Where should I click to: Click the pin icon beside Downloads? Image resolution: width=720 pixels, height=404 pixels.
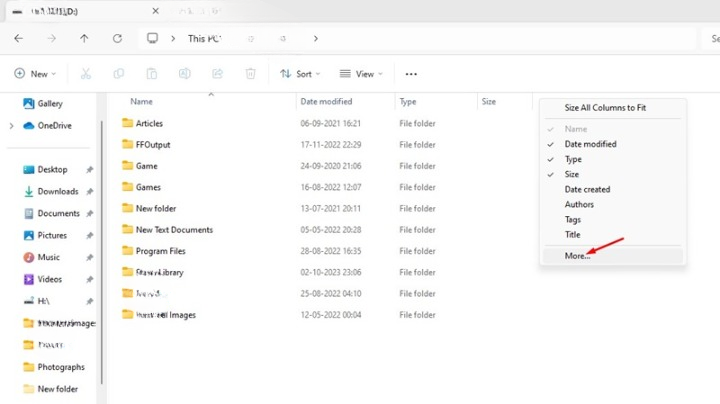tap(90, 191)
